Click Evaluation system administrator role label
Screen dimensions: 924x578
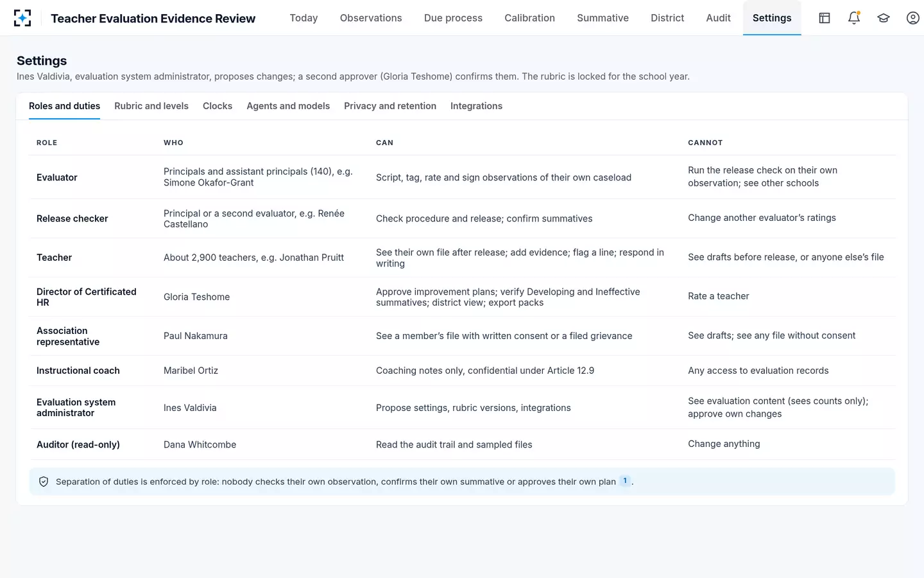point(76,407)
